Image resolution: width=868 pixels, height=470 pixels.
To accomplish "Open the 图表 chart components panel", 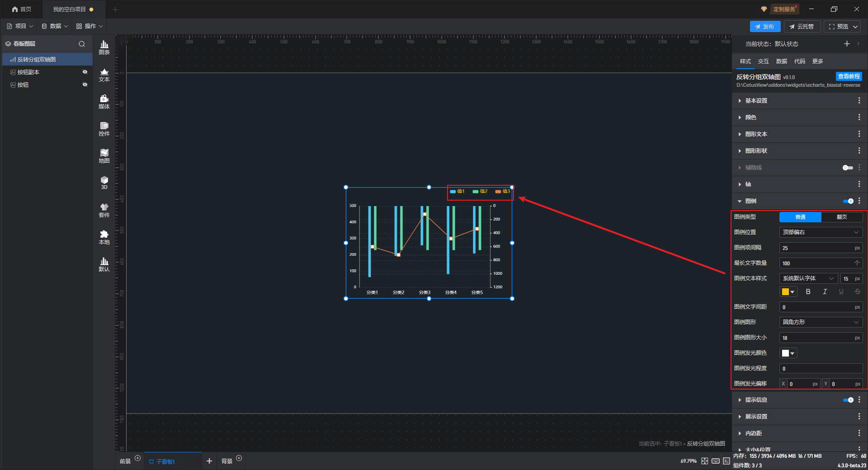I will (104, 47).
